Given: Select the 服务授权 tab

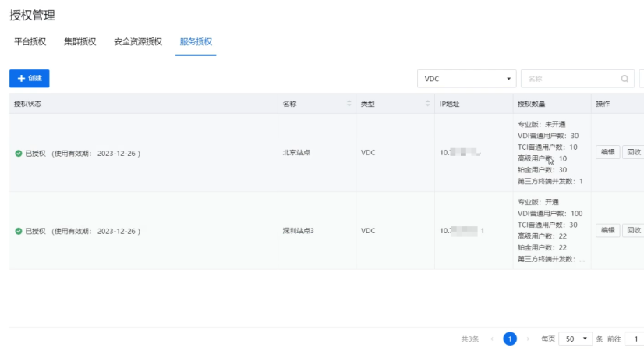Looking at the screenshot, I should (x=195, y=42).
